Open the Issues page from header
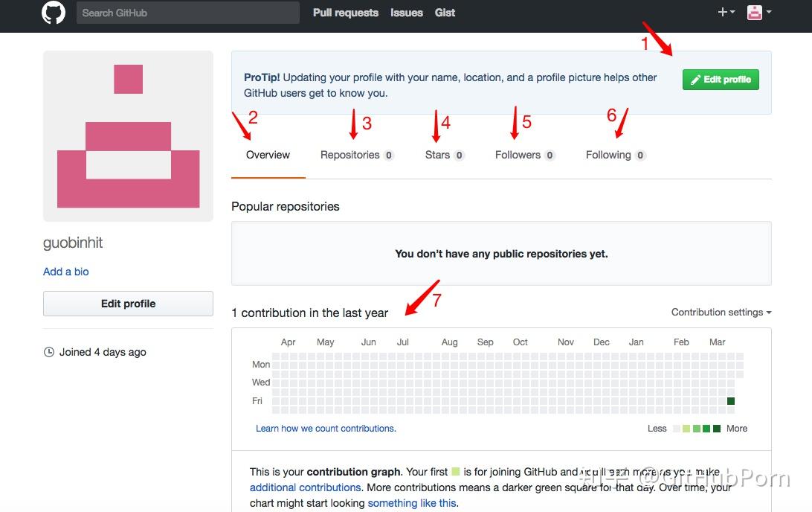812x512 pixels. [406, 13]
